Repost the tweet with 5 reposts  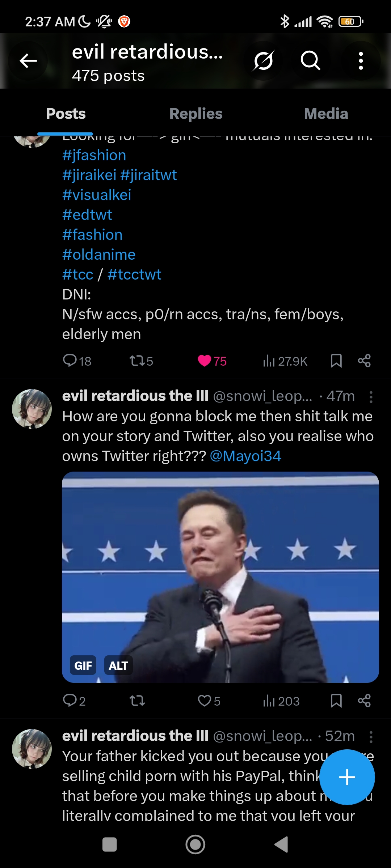click(x=137, y=361)
